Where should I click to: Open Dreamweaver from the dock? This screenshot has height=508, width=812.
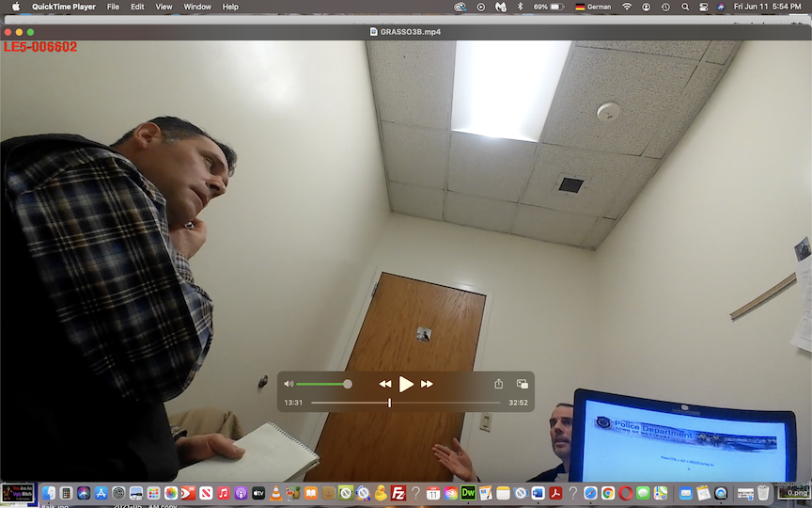tap(467, 493)
